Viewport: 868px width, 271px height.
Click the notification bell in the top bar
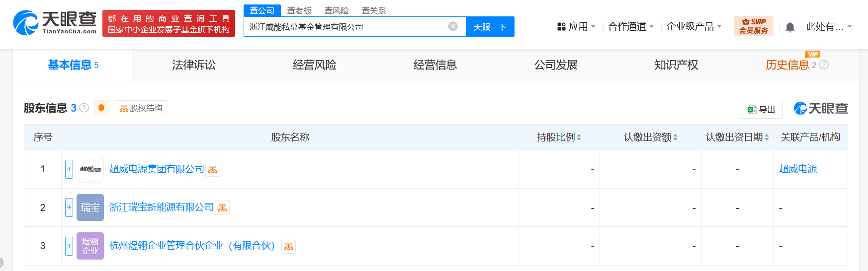tap(789, 27)
